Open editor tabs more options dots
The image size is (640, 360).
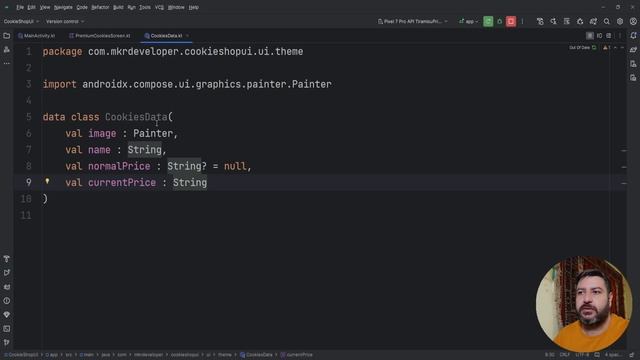tap(620, 36)
